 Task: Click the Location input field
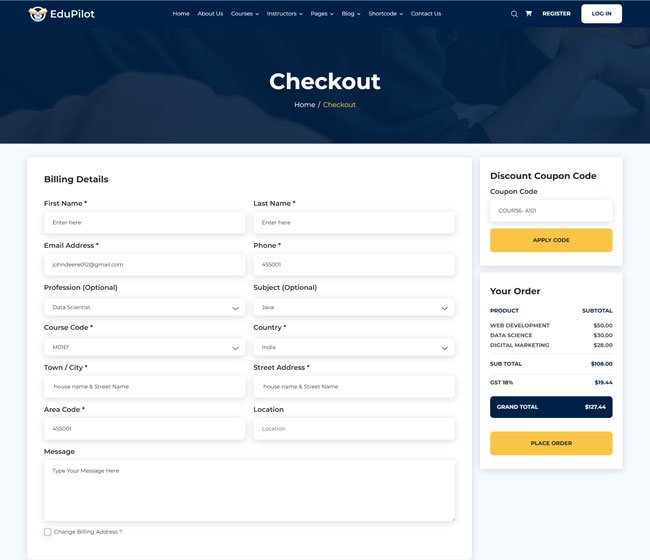(354, 429)
